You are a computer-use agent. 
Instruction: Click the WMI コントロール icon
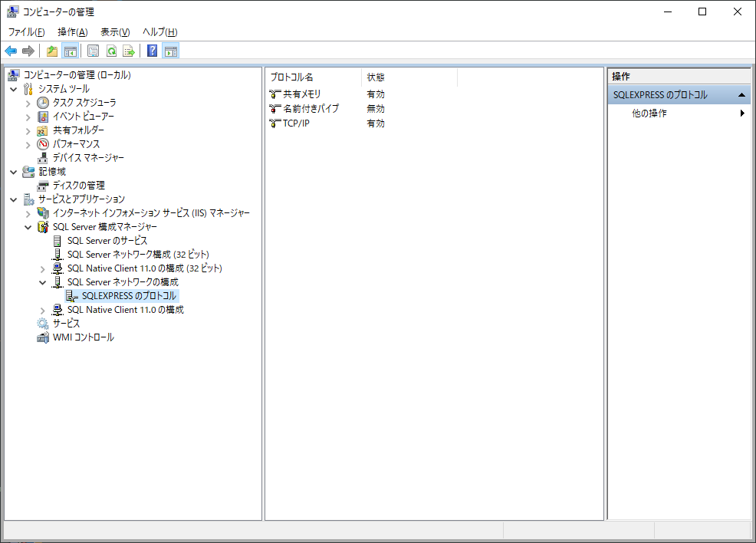tap(43, 337)
